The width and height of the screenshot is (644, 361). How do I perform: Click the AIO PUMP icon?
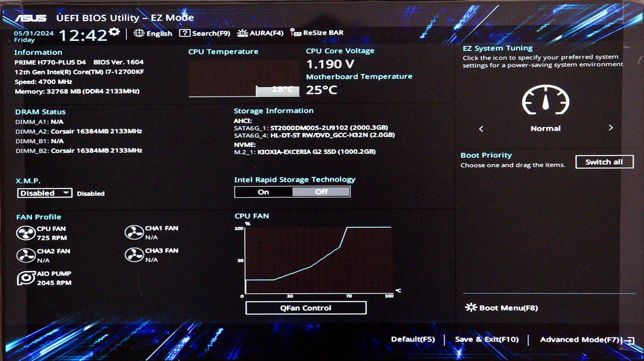point(25,278)
